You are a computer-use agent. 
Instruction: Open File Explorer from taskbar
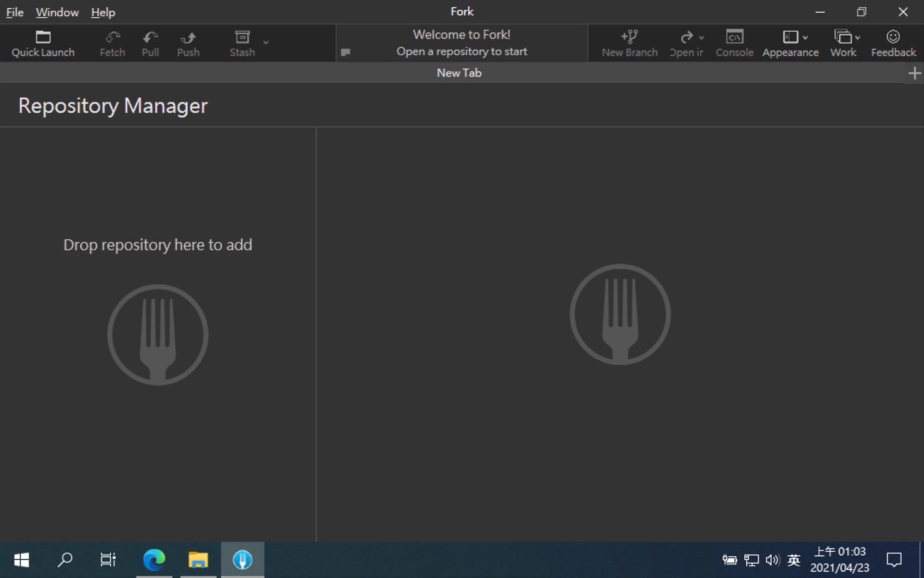point(198,560)
